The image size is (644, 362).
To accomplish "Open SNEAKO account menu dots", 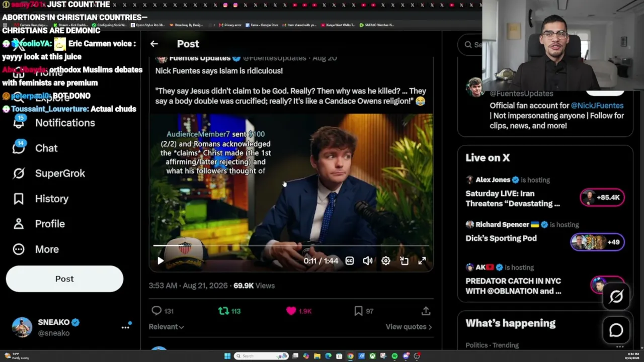I will click(125, 327).
